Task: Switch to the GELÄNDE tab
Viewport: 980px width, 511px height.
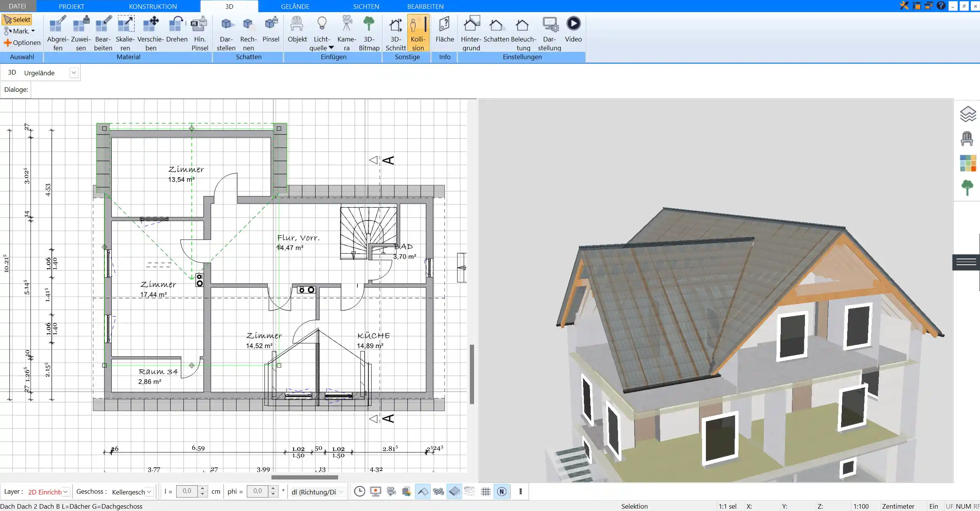Action: pyautogui.click(x=295, y=6)
